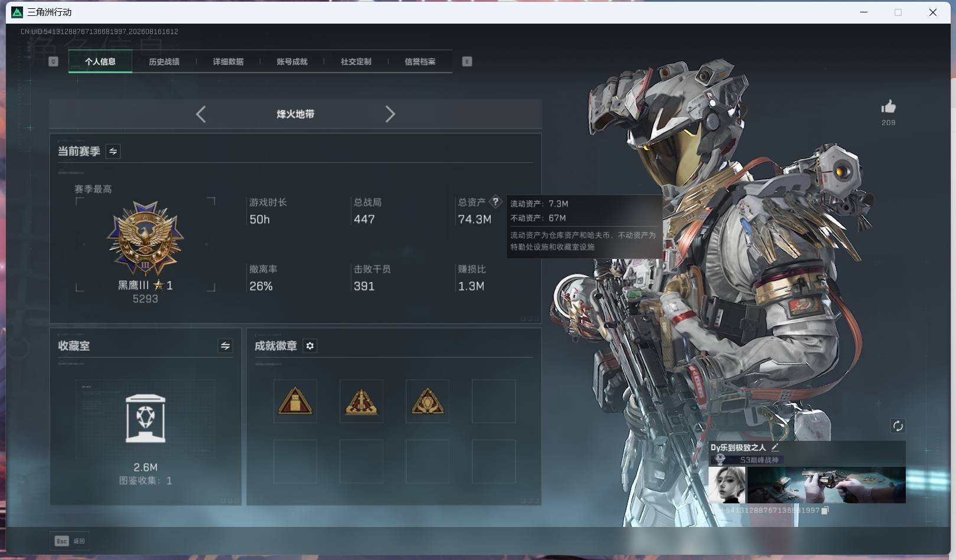Viewport: 956px width, 560px height.
Task: Click the CN UID text at top left
Action: point(99,32)
